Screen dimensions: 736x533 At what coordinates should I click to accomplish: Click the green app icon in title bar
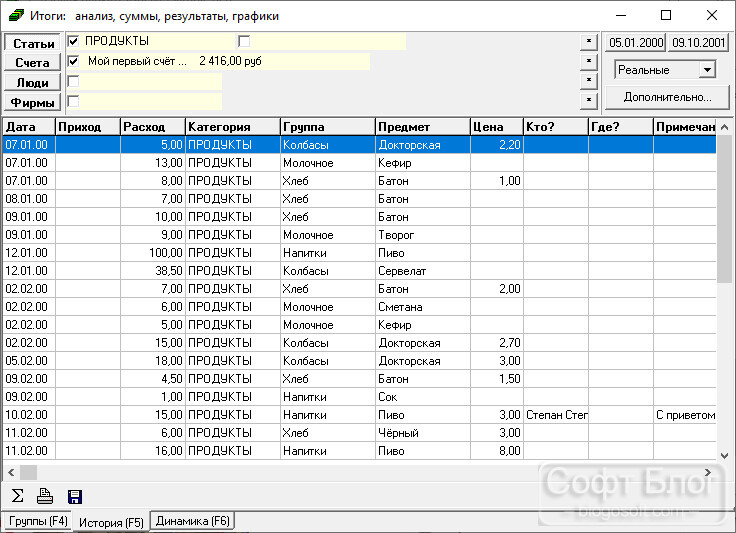click(x=16, y=15)
